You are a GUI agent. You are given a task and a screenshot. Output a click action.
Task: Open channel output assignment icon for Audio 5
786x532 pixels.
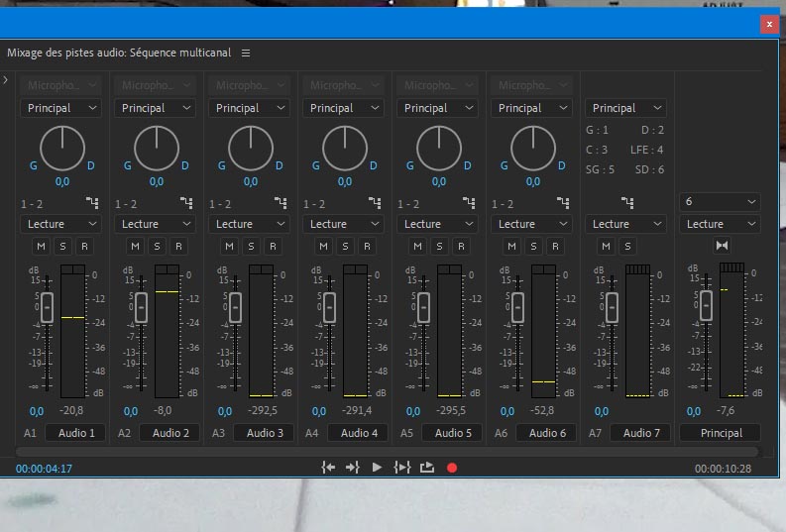point(469,203)
